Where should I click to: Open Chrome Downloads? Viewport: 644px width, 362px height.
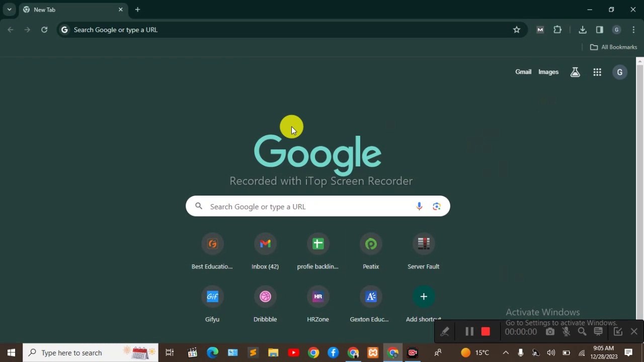pos(583,30)
